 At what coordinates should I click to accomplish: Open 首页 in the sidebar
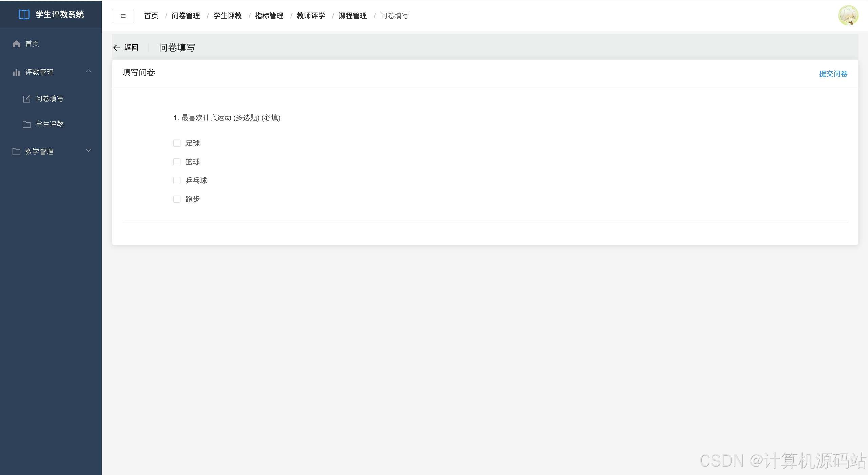click(51, 44)
